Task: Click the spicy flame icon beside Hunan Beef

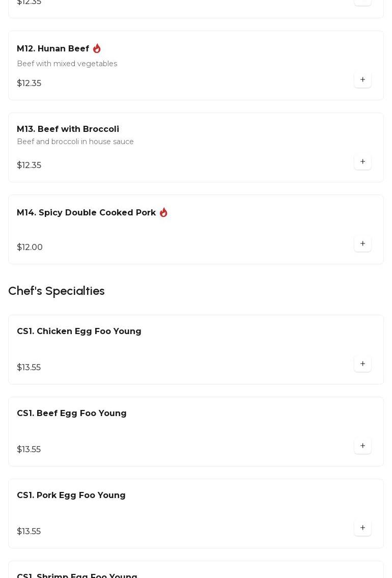Action: pos(97,49)
